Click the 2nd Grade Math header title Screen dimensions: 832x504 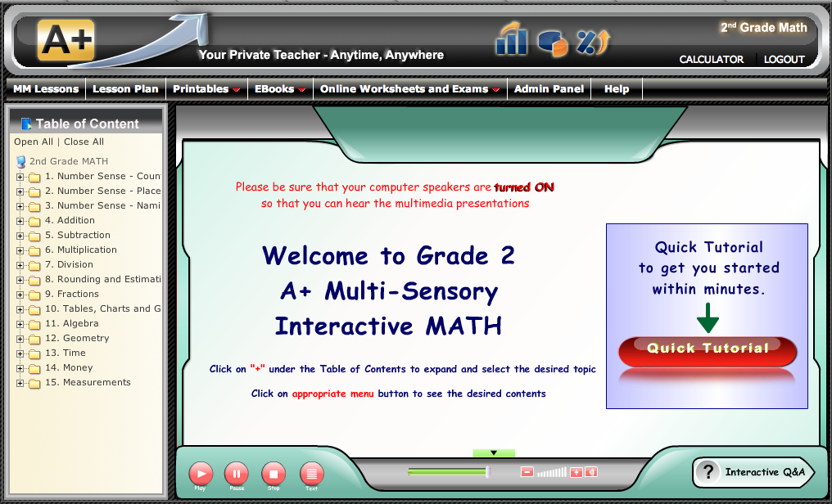[x=763, y=28]
